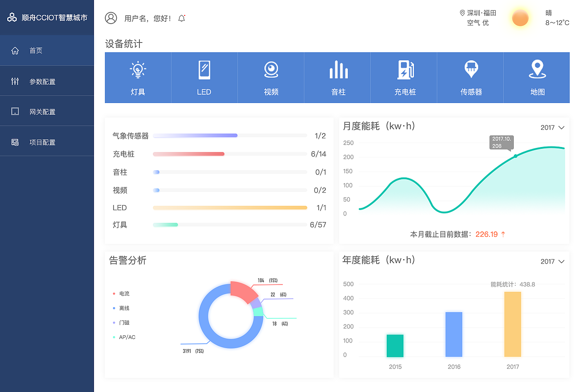Open the 顺舟CCIOT智慧城市 logo icon

point(12,17)
